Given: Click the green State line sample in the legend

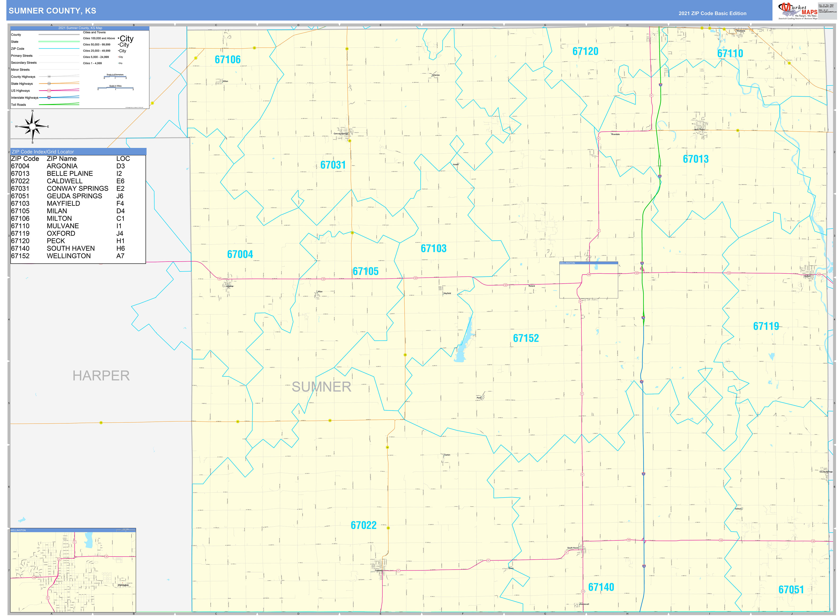Looking at the screenshot, I should point(59,41).
